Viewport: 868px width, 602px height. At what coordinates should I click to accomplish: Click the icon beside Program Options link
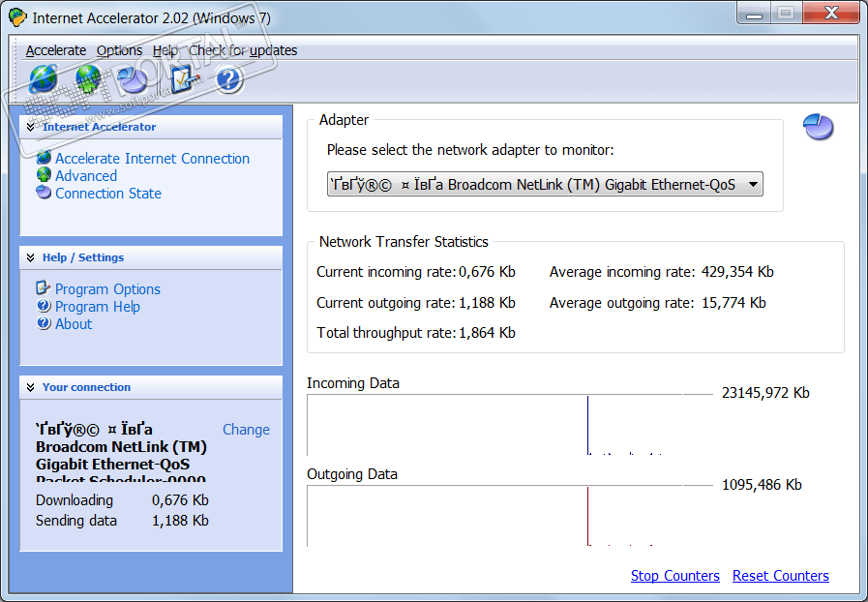[x=44, y=288]
